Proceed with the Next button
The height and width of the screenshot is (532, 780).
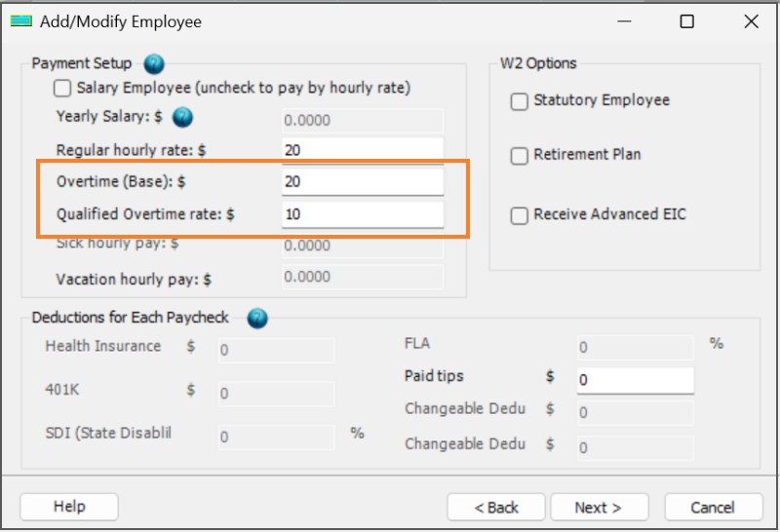point(600,507)
